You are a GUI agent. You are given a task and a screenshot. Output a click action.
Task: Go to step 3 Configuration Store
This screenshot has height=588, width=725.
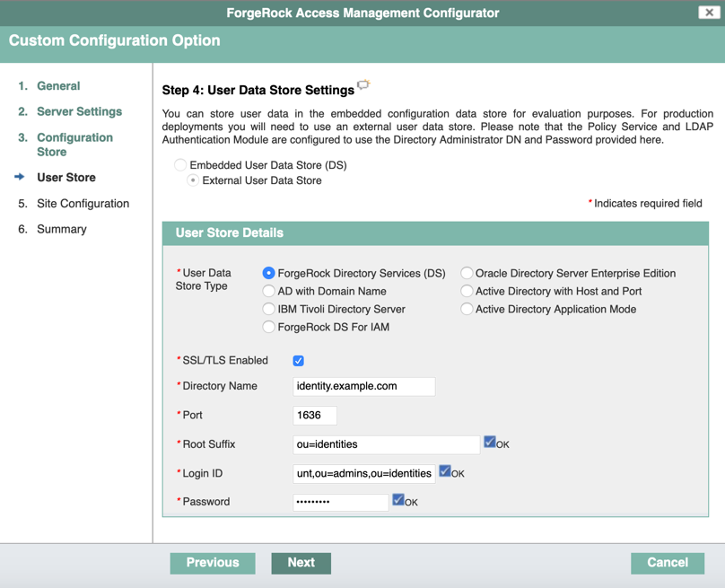point(74,145)
